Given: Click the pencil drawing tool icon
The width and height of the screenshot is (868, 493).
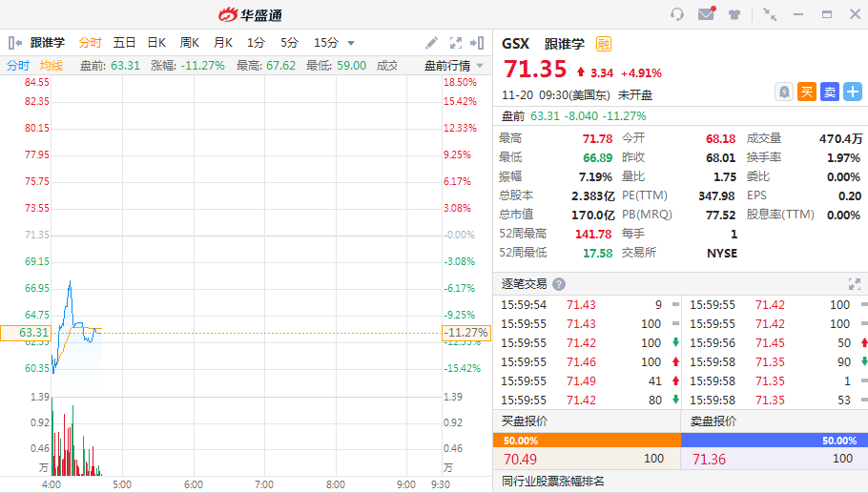Looking at the screenshot, I should (x=431, y=43).
